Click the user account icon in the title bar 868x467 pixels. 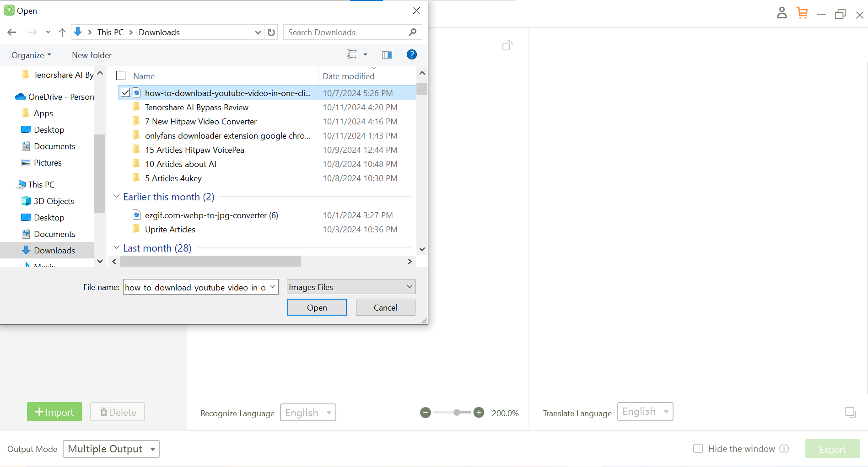point(782,13)
